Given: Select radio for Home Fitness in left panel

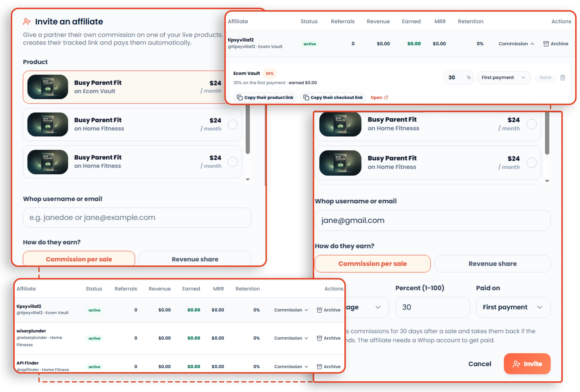Looking at the screenshot, I should 233,162.
